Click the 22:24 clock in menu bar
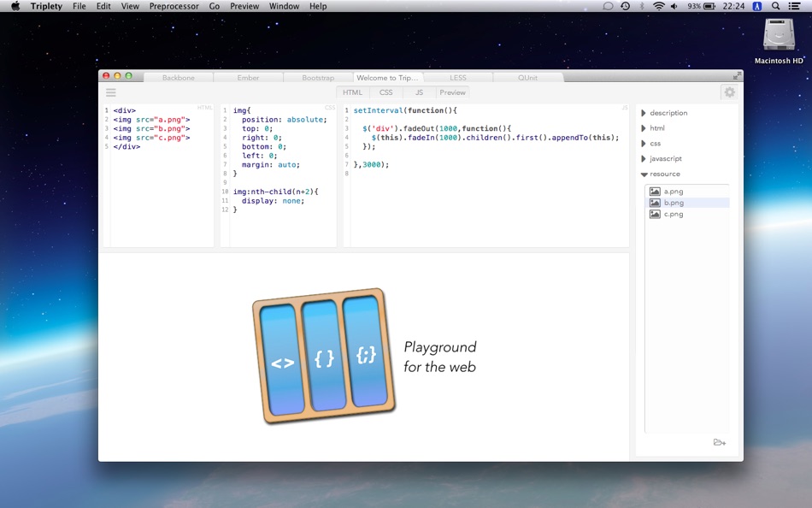 733,6
